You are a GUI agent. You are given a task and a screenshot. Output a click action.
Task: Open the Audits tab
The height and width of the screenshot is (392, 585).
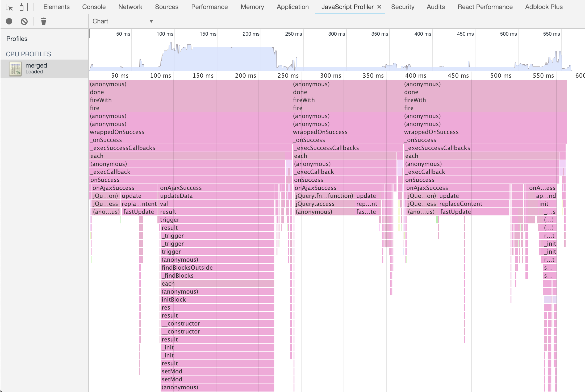436,7
